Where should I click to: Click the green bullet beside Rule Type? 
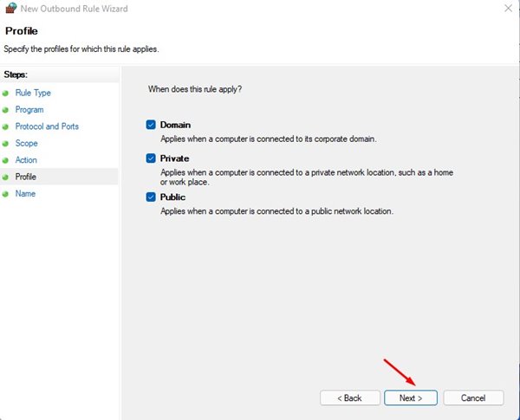pyautogui.click(x=6, y=93)
